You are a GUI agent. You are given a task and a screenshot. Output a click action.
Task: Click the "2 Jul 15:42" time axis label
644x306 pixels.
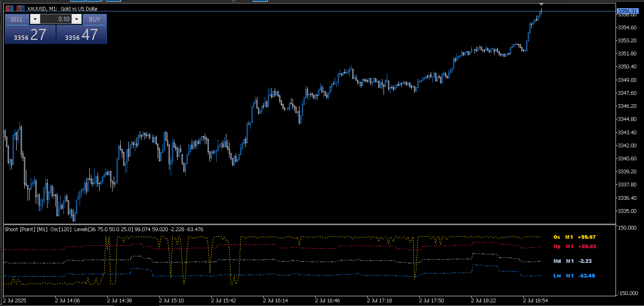tap(223, 301)
